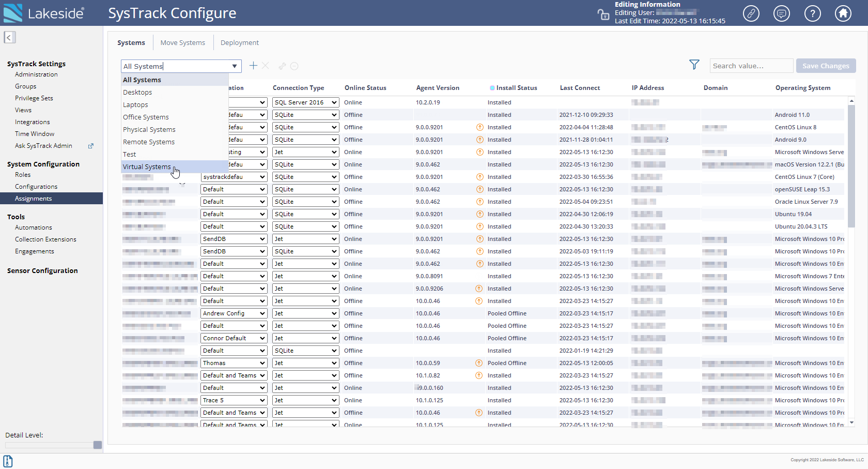This screenshot has height=469, width=868.
Task: Click the circle-slash unassign icon in toolbar
Action: coord(295,66)
